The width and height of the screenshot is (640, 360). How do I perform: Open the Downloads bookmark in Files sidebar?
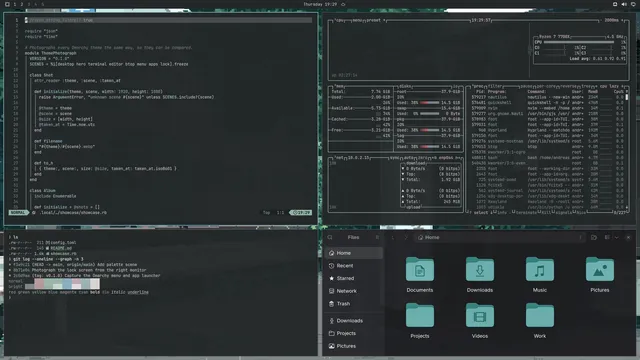(354, 321)
